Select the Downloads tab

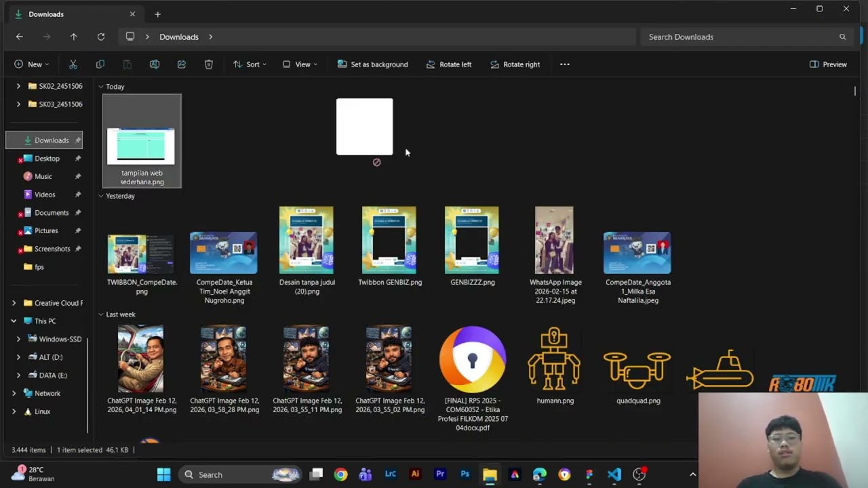[x=73, y=14]
